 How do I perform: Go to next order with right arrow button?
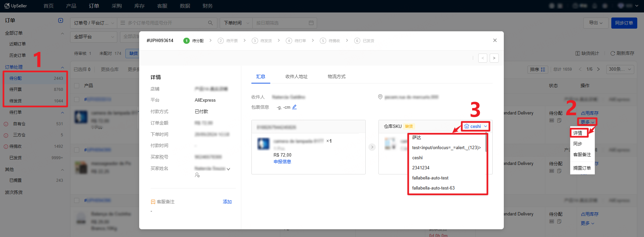pyautogui.click(x=494, y=58)
